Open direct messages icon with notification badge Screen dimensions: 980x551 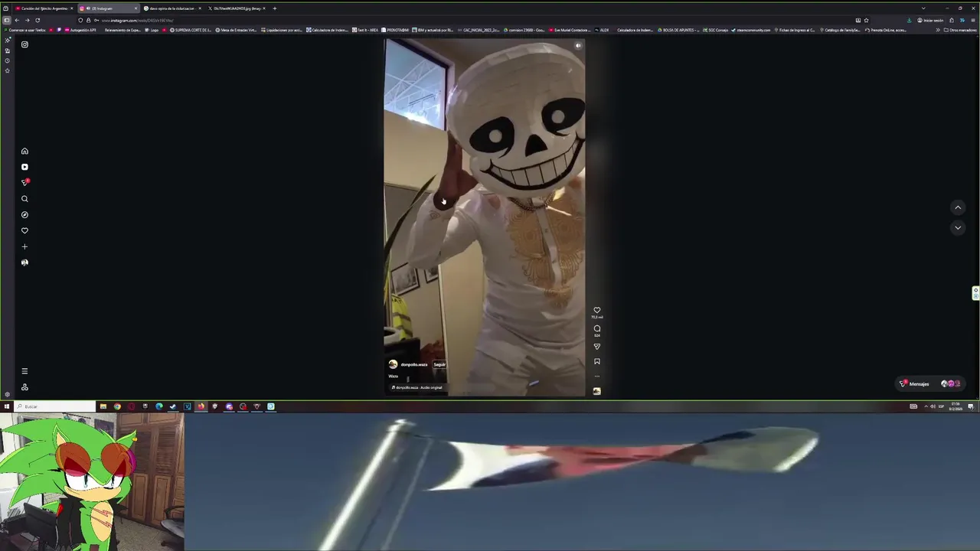(24, 183)
